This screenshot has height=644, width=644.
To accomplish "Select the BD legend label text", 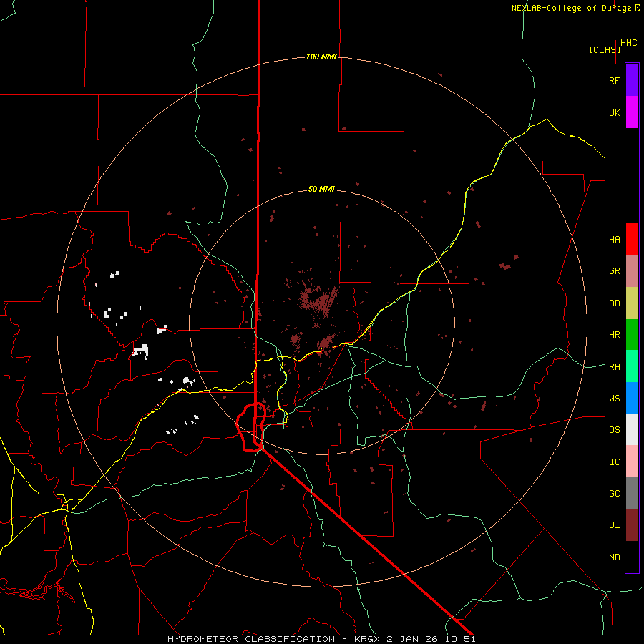I will tap(614, 303).
